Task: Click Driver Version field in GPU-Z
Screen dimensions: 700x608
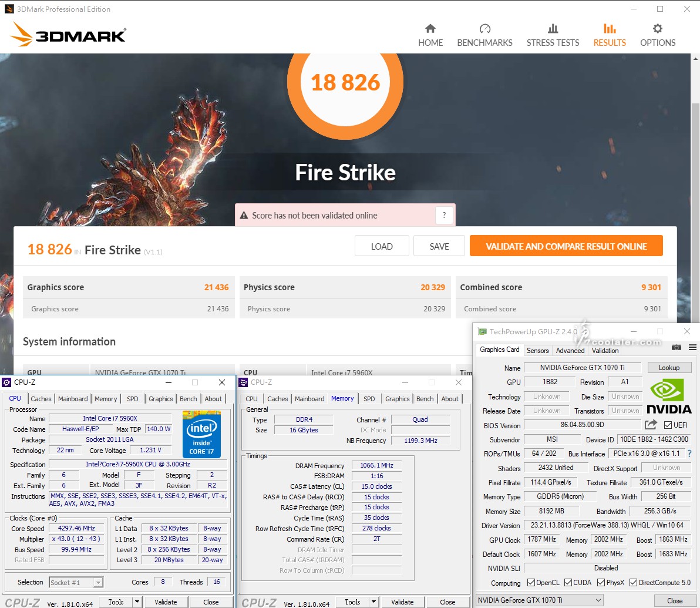Action: click(x=607, y=525)
